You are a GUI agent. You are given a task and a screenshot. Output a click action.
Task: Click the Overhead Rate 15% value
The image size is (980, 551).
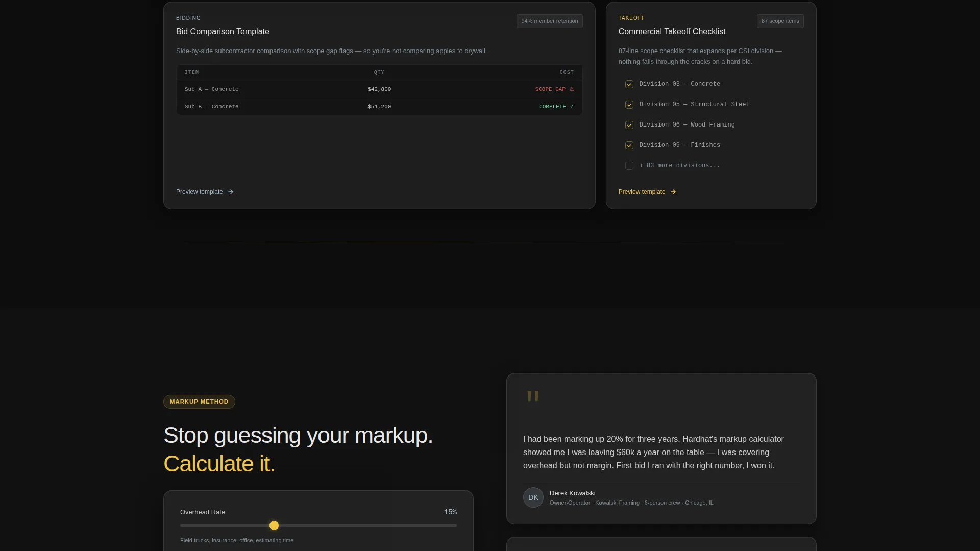pyautogui.click(x=450, y=512)
